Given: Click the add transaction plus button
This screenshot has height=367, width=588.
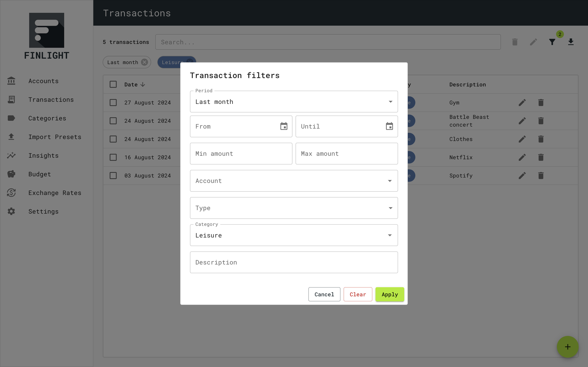Looking at the screenshot, I should pyautogui.click(x=568, y=347).
